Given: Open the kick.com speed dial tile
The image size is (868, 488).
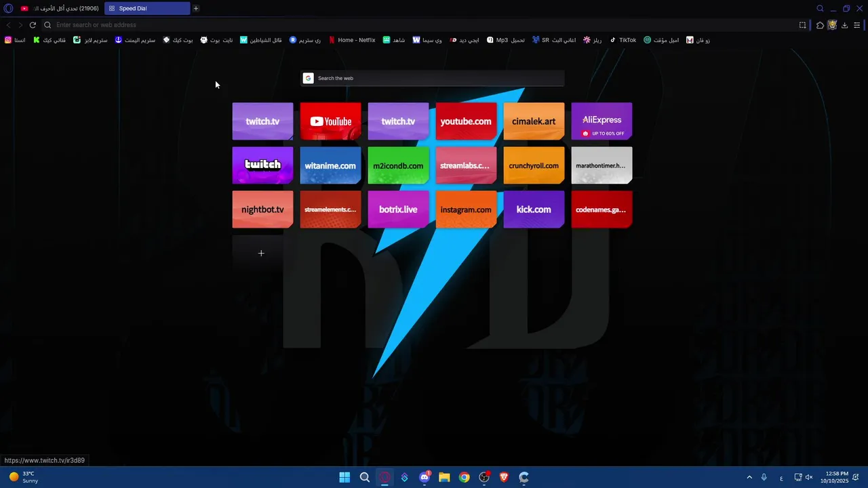Looking at the screenshot, I should pyautogui.click(x=534, y=209).
